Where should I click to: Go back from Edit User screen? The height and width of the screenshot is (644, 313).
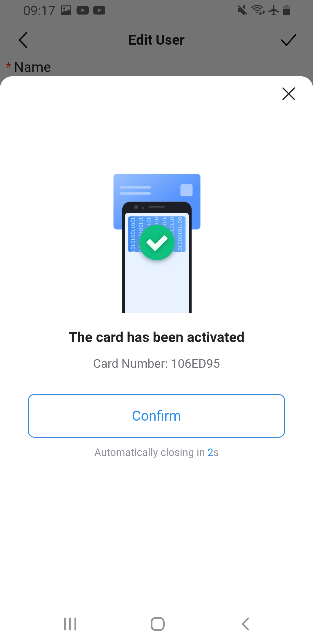23,40
